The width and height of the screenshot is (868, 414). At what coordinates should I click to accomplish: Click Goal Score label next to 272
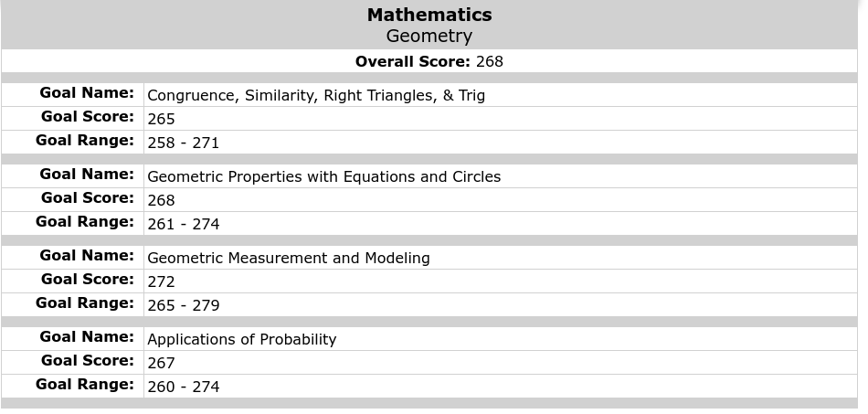87,280
